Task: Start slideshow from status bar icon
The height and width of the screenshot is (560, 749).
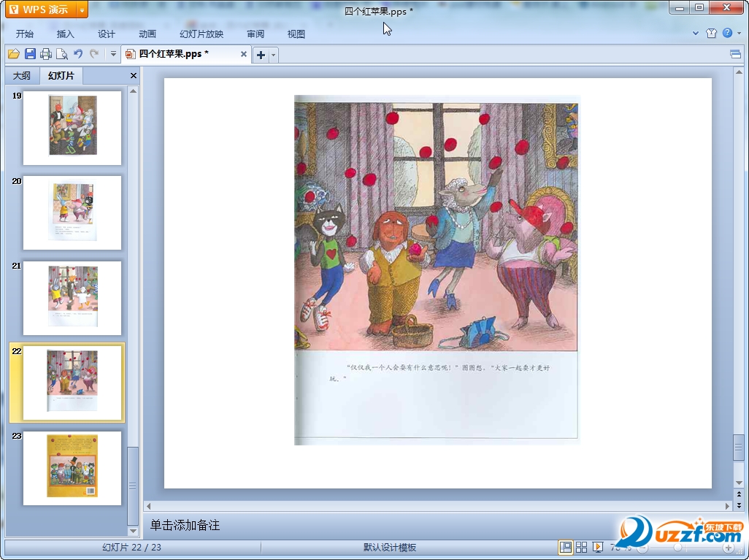Action: [x=597, y=547]
